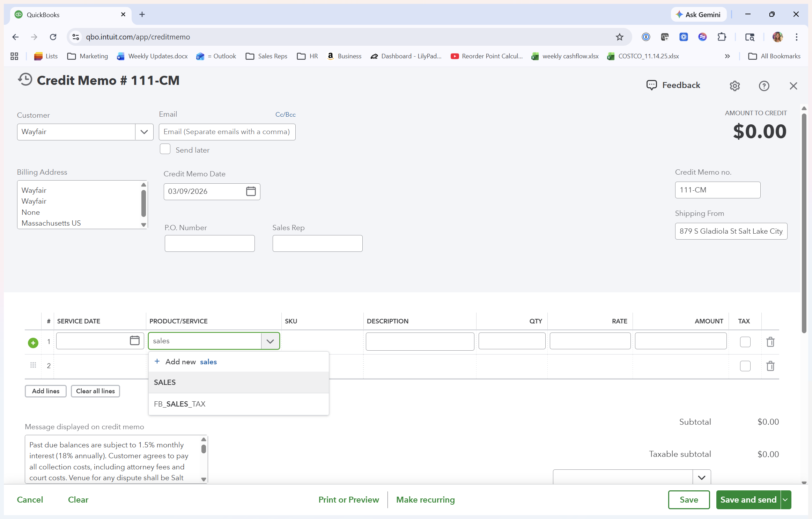Check the Tax box on line 2
Image resolution: width=812 pixels, height=519 pixels.
pyautogui.click(x=745, y=366)
